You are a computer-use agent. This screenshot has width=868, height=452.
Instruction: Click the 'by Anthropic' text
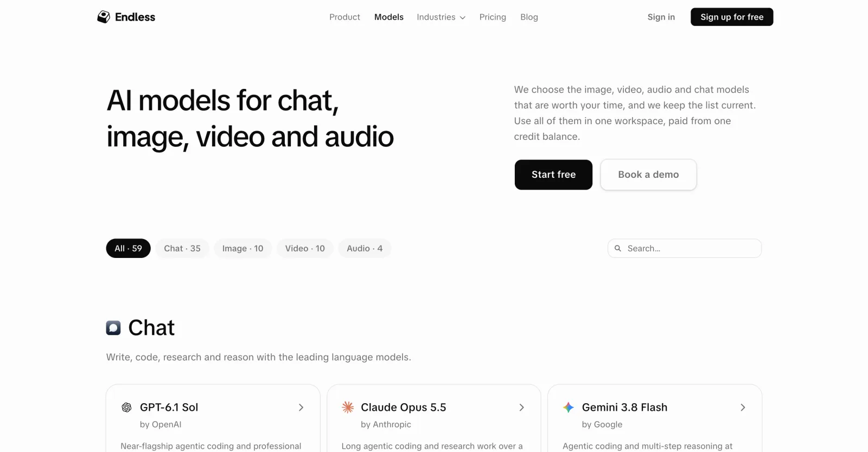(386, 424)
